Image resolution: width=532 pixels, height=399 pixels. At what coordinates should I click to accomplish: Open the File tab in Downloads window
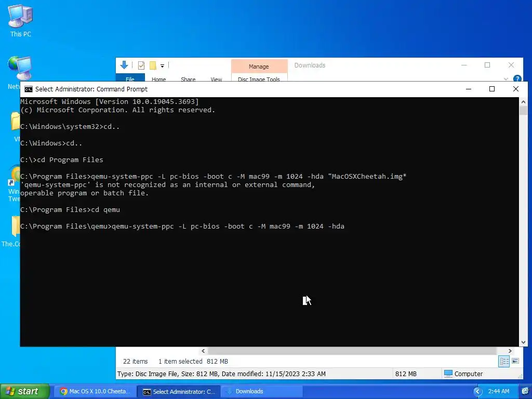click(130, 79)
